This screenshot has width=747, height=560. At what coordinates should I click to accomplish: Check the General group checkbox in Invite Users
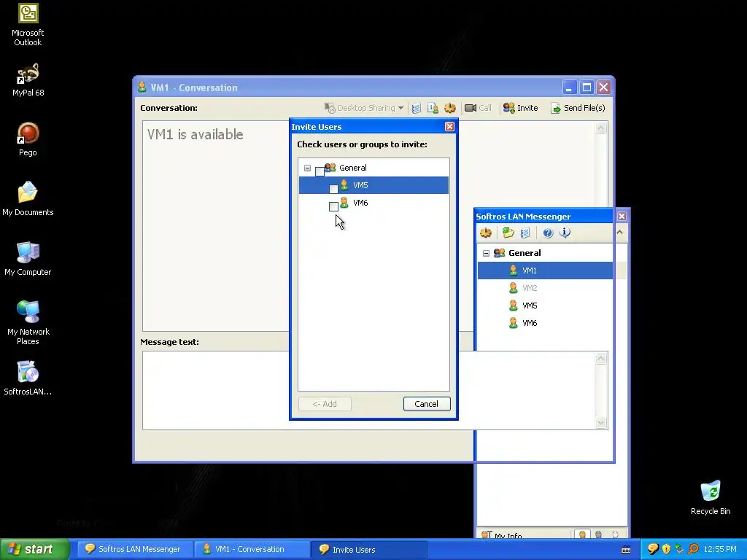pos(320,171)
